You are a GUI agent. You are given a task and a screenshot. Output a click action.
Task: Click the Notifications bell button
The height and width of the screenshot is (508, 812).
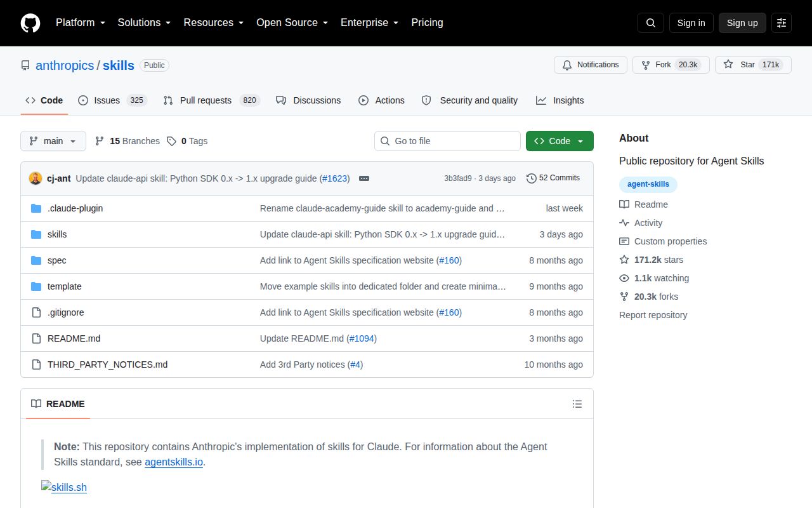tap(591, 65)
